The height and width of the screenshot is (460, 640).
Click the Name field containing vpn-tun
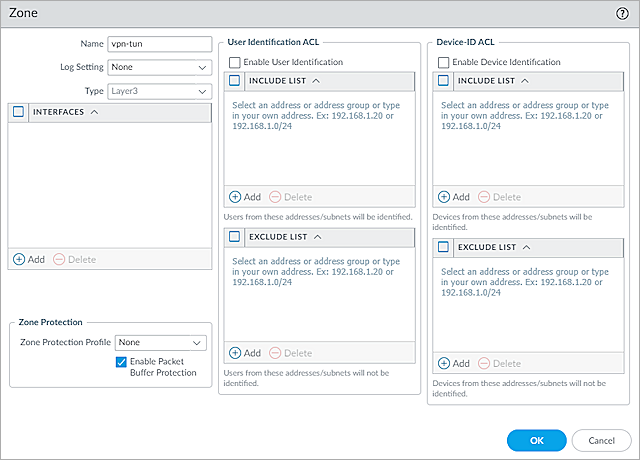pyautogui.click(x=159, y=44)
